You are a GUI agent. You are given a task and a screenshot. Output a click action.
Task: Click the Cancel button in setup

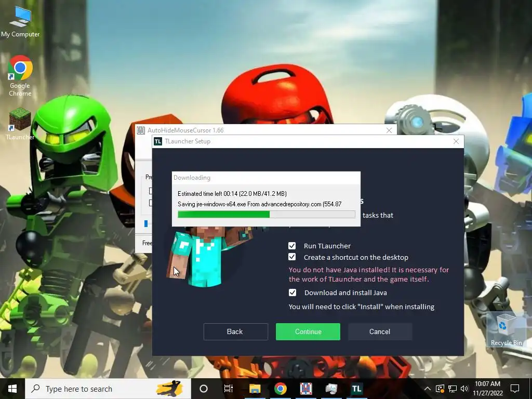380,331
